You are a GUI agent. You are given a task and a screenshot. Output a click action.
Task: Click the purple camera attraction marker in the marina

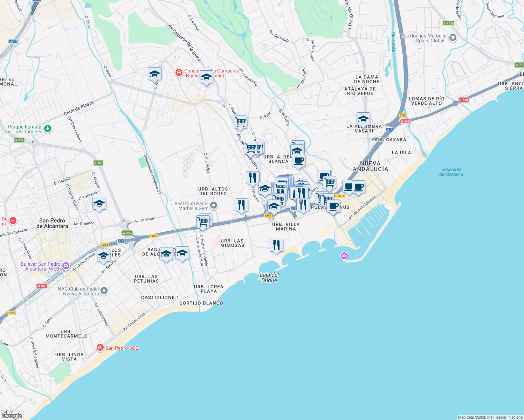(344, 256)
